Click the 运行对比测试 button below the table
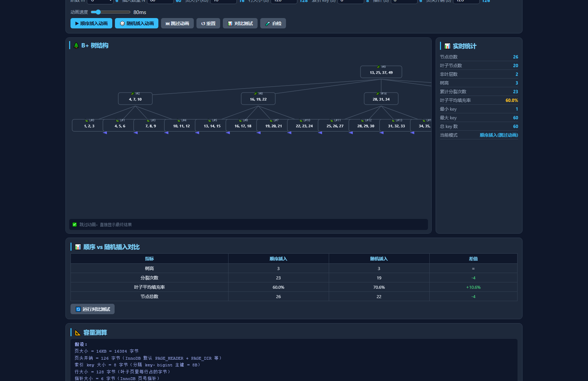Screen dimensions: 588x381 (93, 309)
